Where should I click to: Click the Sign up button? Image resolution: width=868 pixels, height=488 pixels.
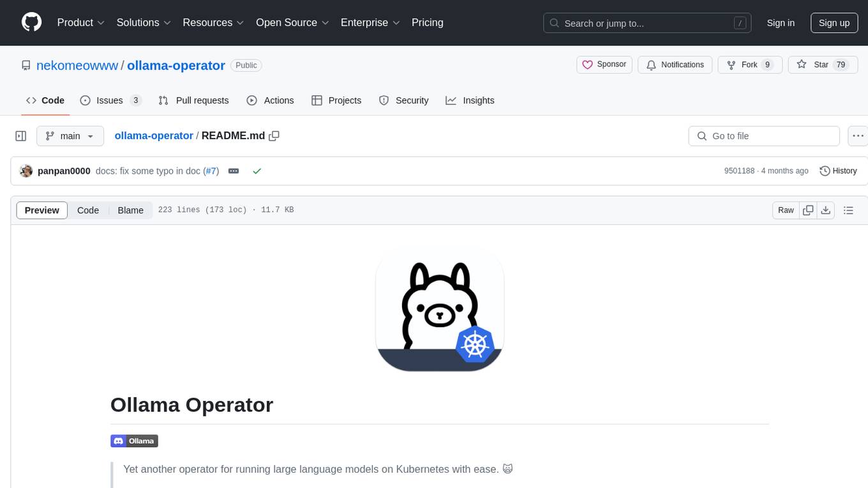click(x=834, y=22)
